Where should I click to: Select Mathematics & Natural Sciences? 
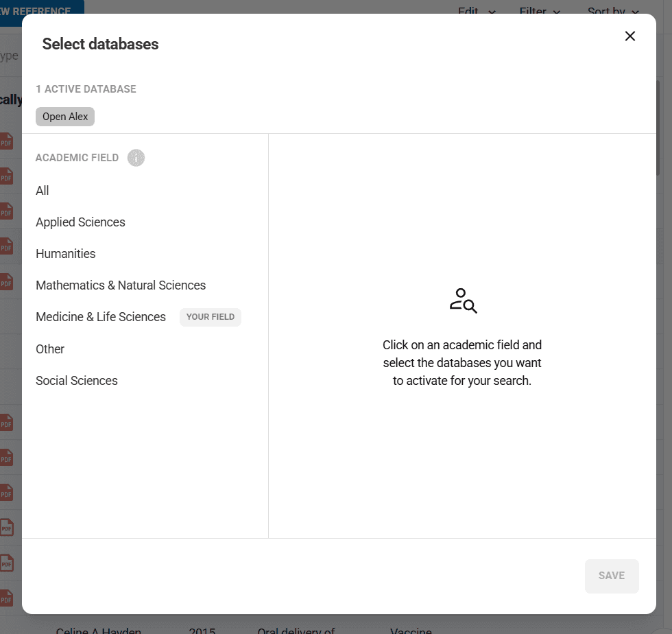pyautogui.click(x=121, y=285)
